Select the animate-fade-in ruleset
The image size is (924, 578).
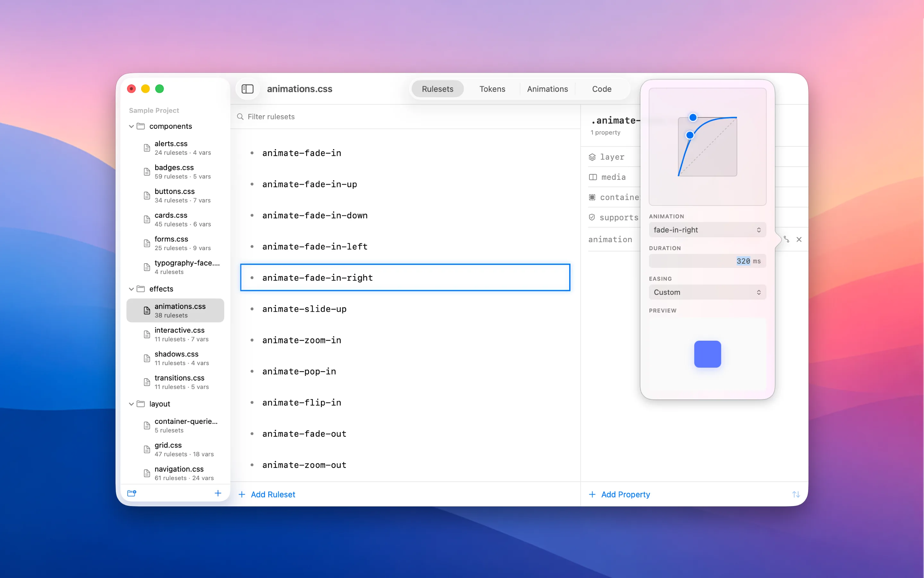(x=405, y=153)
